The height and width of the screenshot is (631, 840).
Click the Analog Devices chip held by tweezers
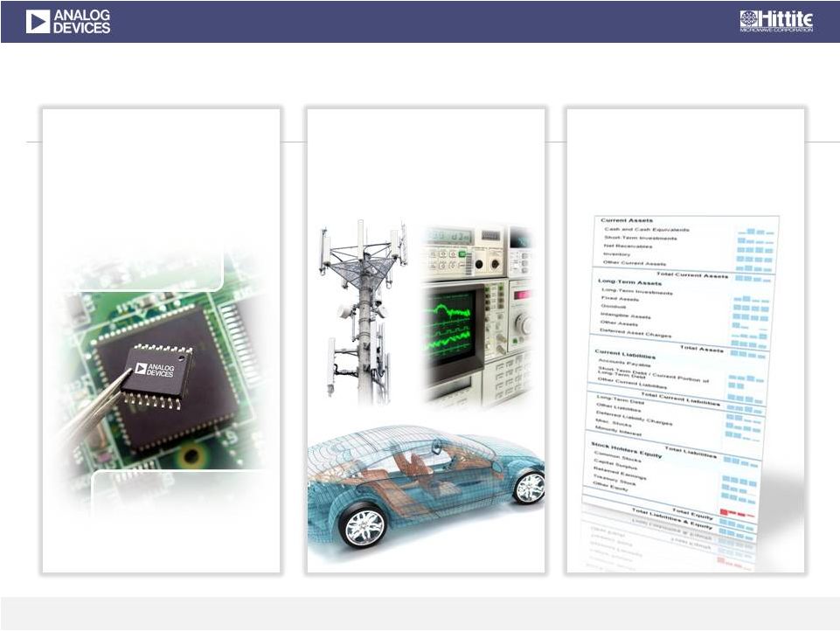pos(157,376)
